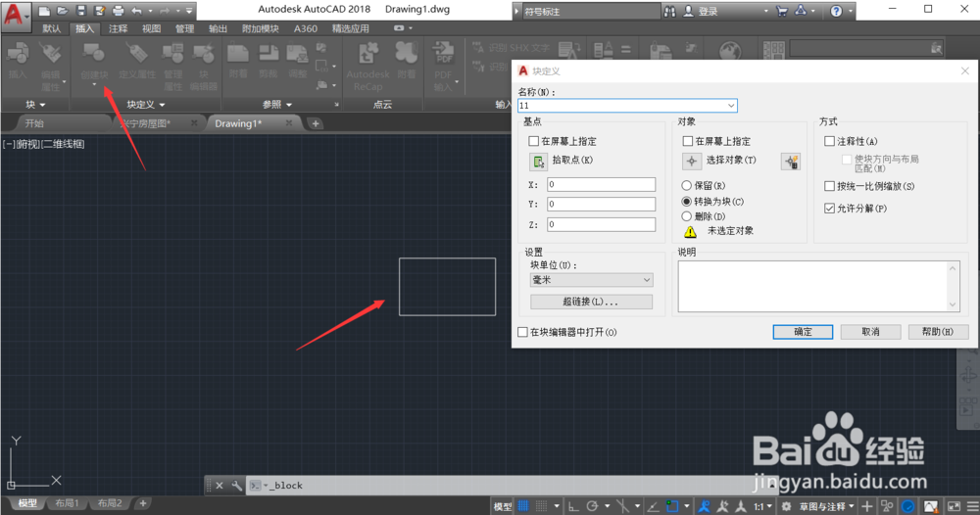Click the Select objects (选择对象) crosshair button
The image size is (980, 515).
click(x=691, y=162)
